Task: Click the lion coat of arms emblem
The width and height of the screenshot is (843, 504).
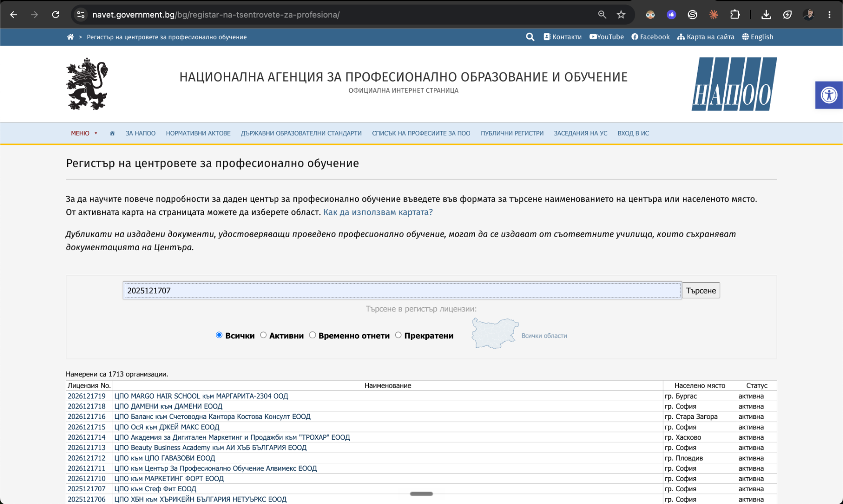Action: pos(87,84)
